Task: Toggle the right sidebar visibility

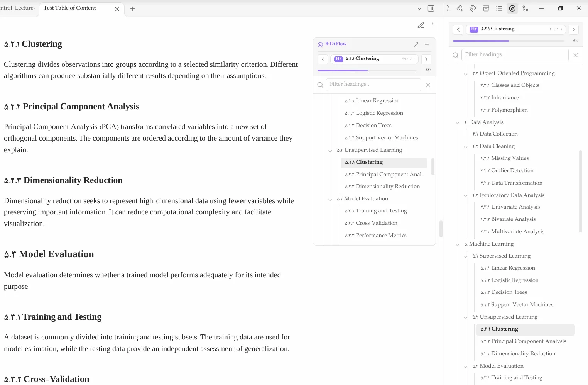Action: 431,8
